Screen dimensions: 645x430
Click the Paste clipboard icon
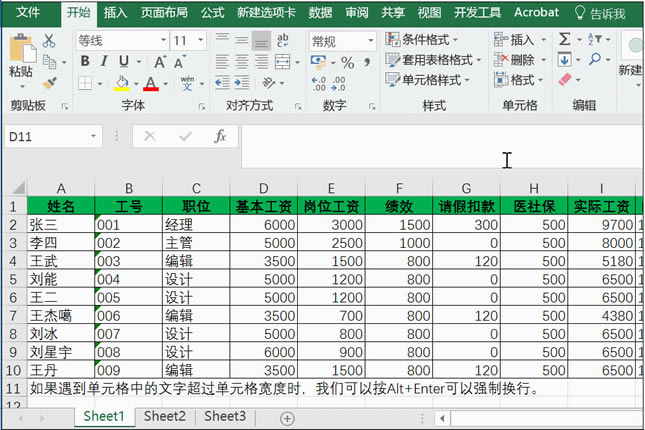(22, 49)
